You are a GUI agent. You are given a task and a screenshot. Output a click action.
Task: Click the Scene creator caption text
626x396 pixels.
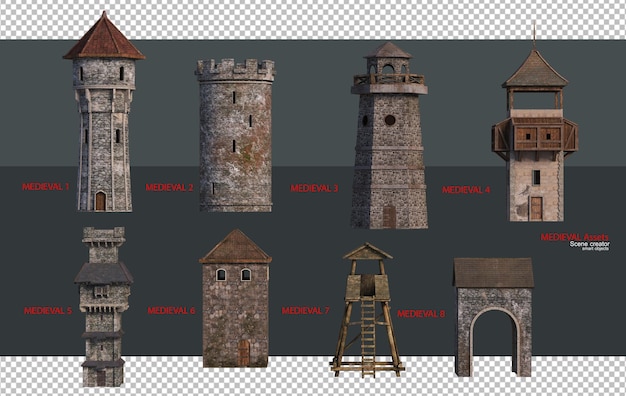[x=590, y=244]
